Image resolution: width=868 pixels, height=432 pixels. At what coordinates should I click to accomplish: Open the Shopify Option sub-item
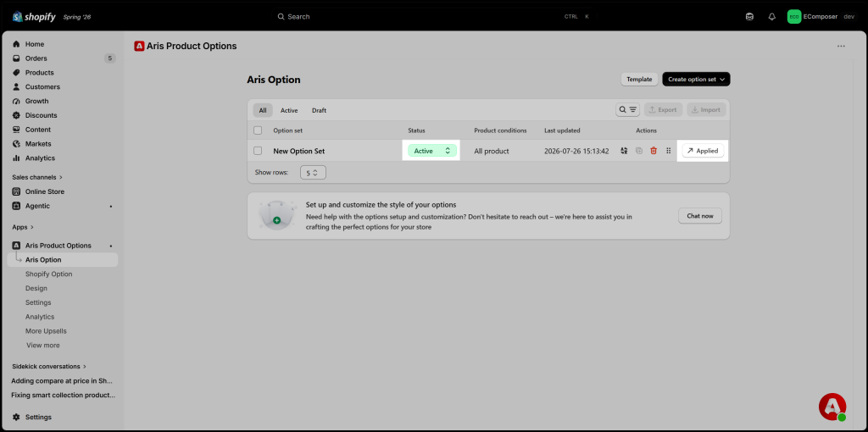(x=48, y=274)
